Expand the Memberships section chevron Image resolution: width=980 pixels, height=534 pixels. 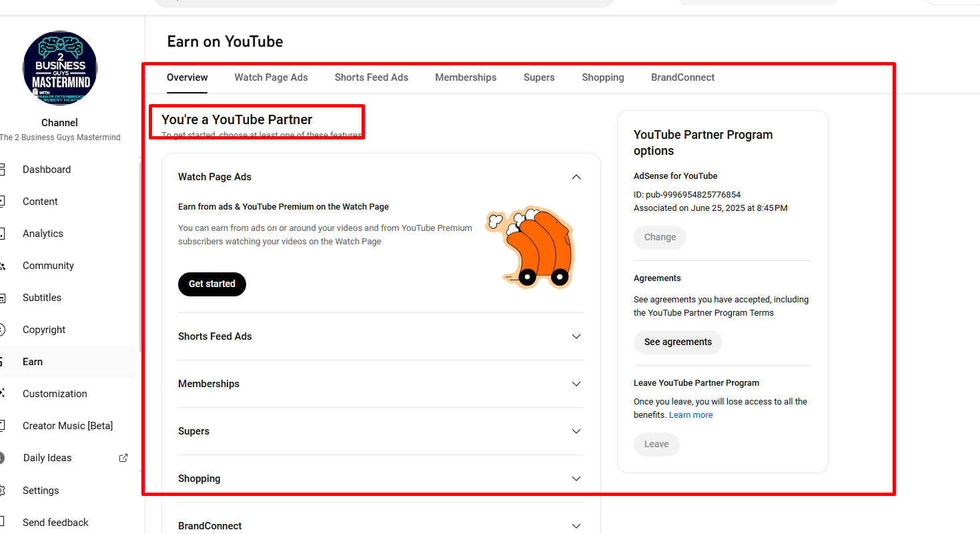pos(576,384)
